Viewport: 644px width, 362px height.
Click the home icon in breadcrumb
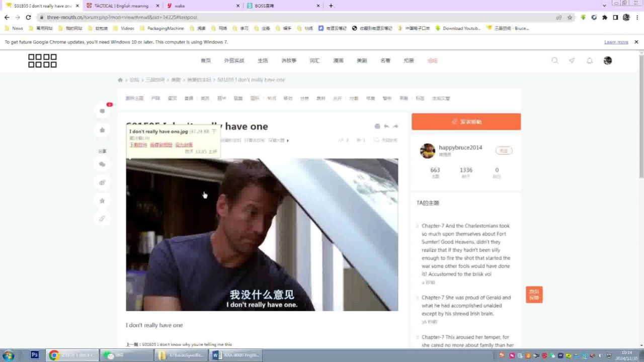120,80
